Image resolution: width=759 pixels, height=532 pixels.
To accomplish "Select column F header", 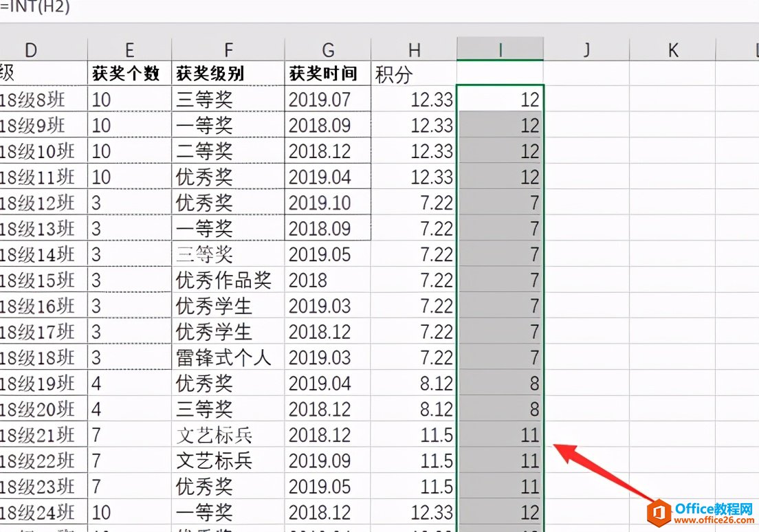I will pos(228,49).
